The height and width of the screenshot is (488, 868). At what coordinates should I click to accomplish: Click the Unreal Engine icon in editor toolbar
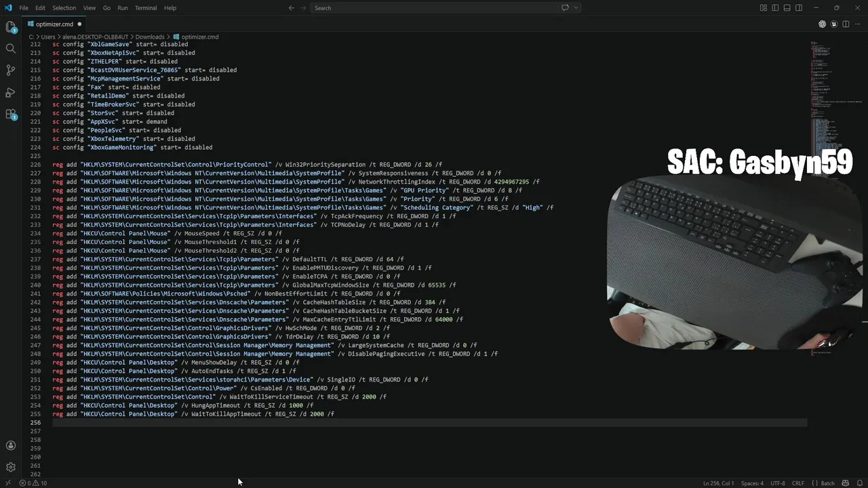(834, 24)
